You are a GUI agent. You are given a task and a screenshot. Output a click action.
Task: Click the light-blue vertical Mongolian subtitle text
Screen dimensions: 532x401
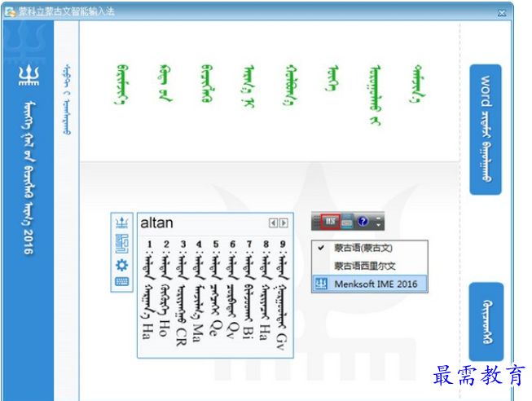coord(67,99)
